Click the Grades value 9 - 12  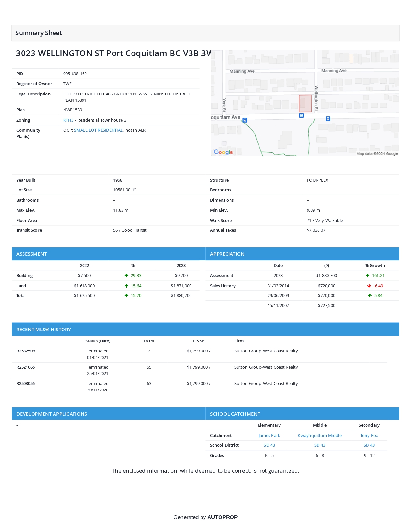[369, 456]
